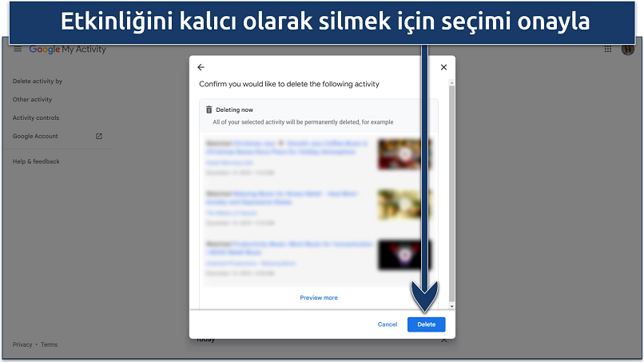Open the Terms link
644x362 pixels.
(x=50, y=344)
